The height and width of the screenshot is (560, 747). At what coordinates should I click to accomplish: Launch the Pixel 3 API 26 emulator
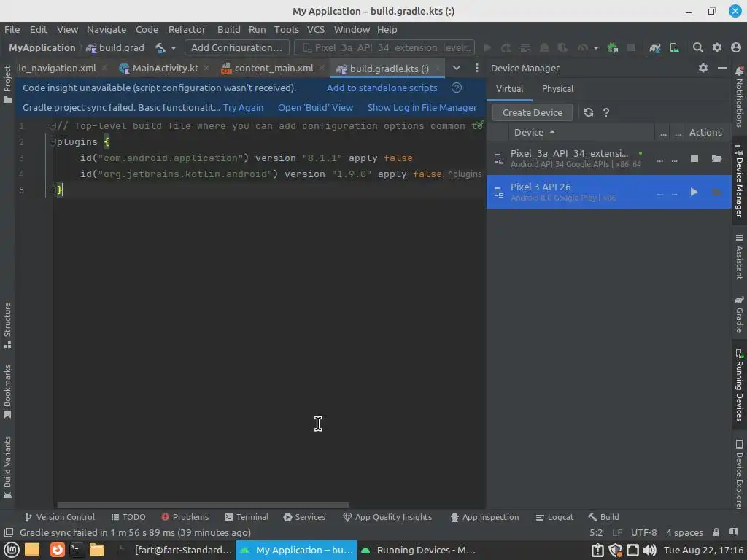[x=694, y=192]
